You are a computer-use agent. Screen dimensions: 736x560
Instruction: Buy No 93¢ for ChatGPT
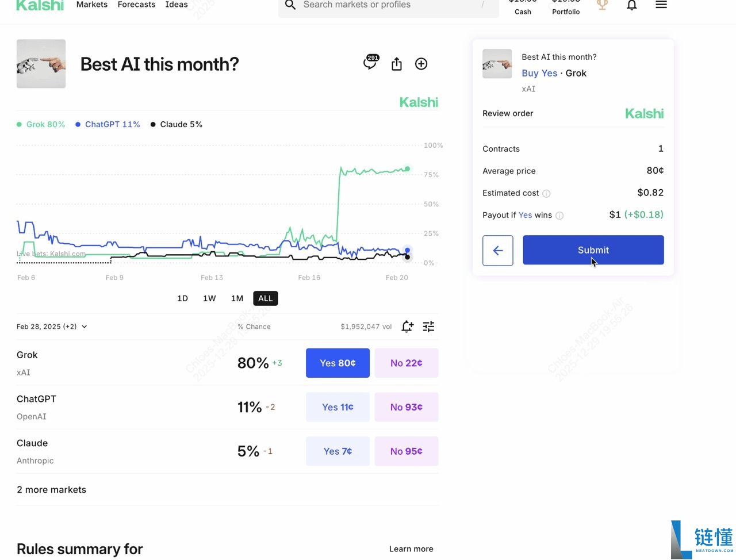click(407, 407)
